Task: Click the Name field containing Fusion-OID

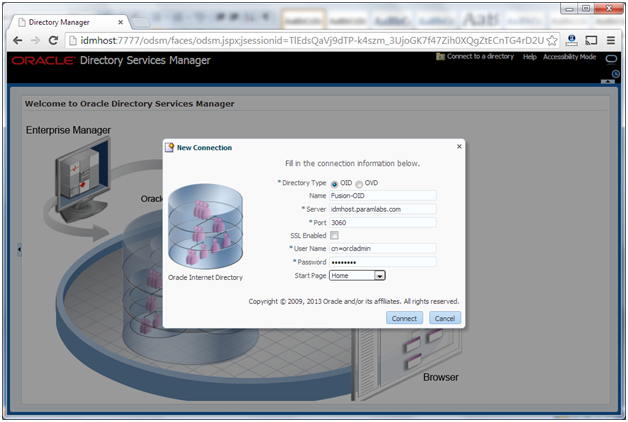Action: pyautogui.click(x=382, y=196)
